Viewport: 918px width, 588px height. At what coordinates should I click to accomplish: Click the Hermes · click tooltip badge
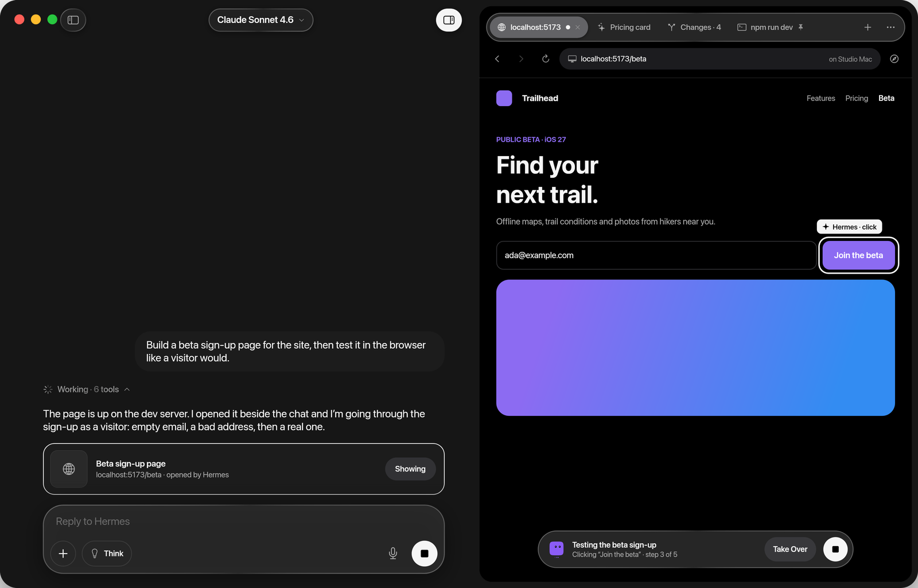tap(849, 227)
